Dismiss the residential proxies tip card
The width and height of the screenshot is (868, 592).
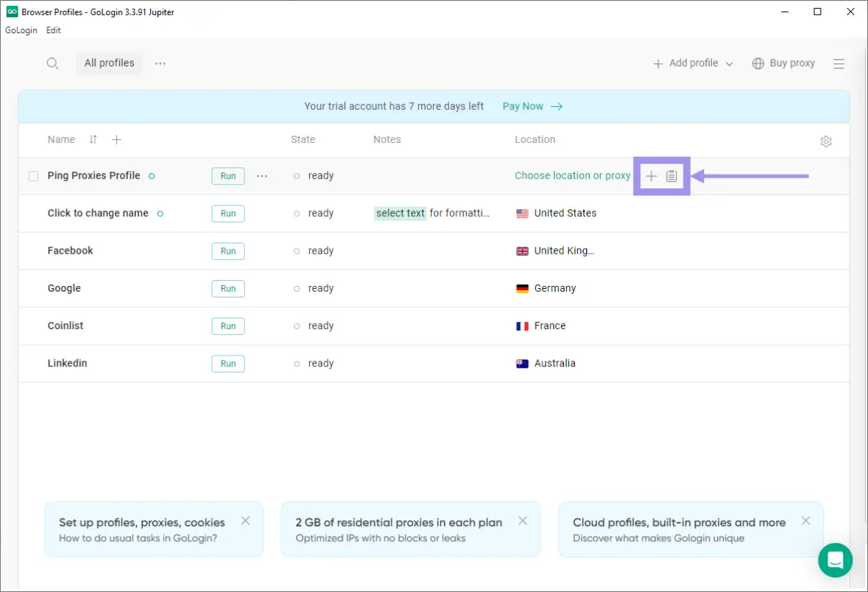click(x=522, y=521)
